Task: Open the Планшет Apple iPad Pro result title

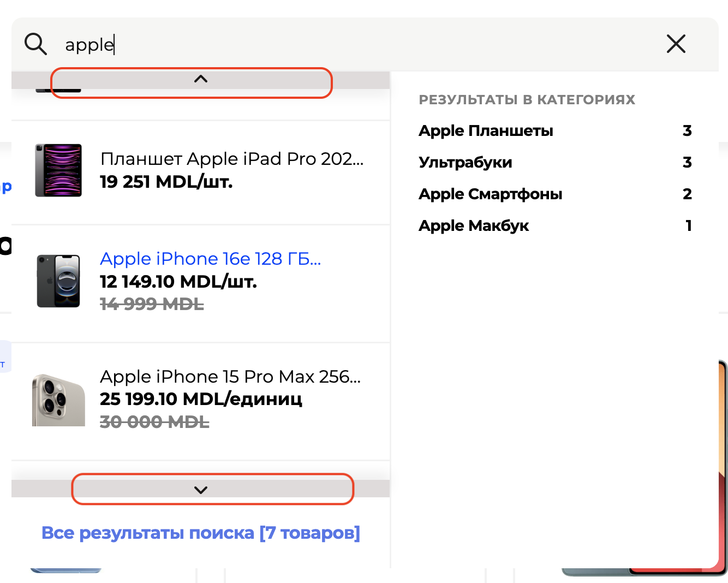Action: [x=232, y=159]
